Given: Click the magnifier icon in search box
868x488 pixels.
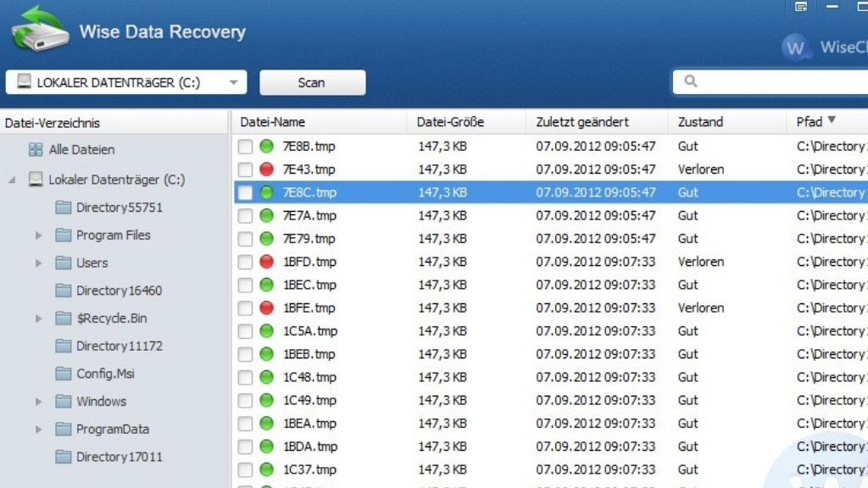Looking at the screenshot, I should [x=690, y=81].
